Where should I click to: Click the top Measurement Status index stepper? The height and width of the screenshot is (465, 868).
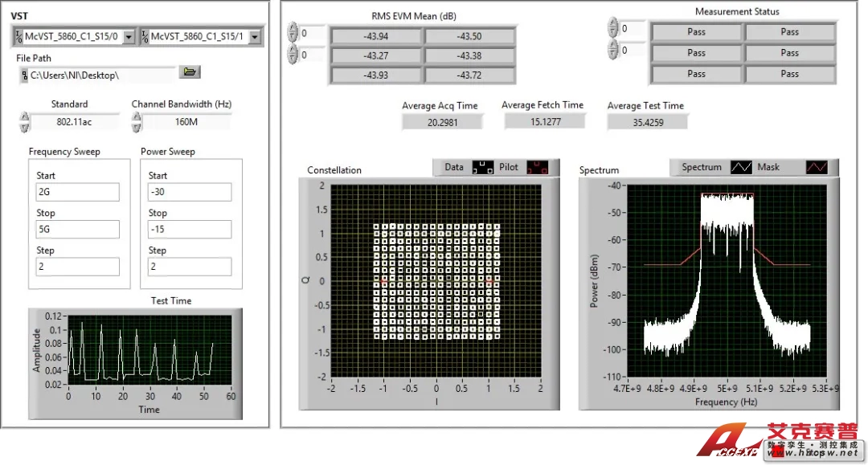613,28
